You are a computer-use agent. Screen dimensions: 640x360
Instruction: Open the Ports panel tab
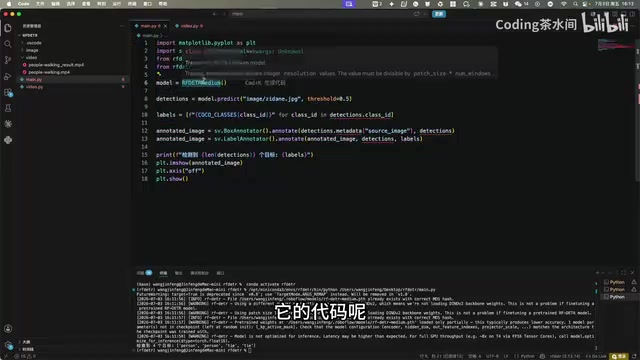(220, 273)
